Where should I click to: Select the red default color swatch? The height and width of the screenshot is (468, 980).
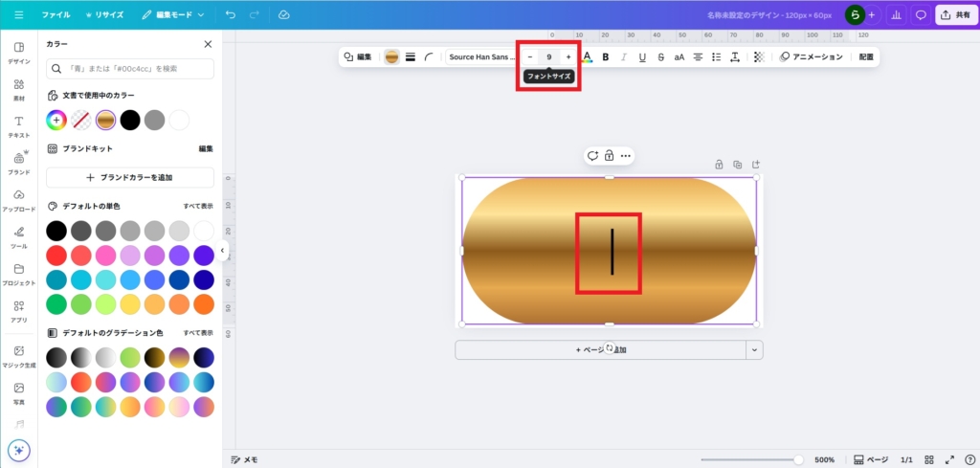56,256
